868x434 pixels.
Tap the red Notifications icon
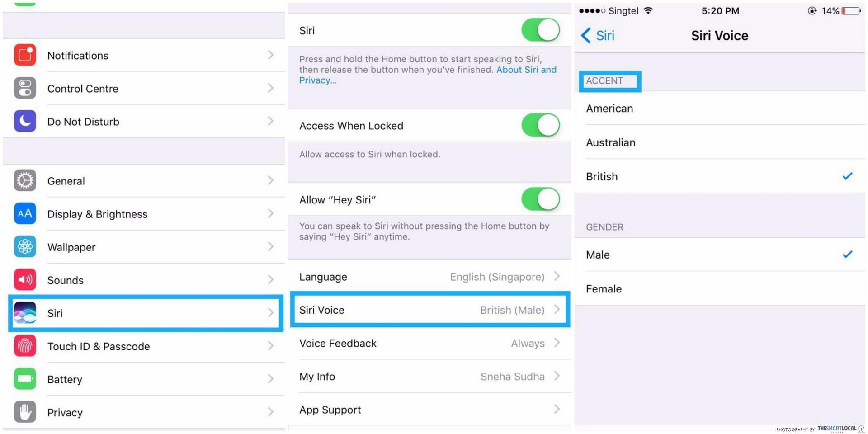pyautogui.click(x=25, y=55)
